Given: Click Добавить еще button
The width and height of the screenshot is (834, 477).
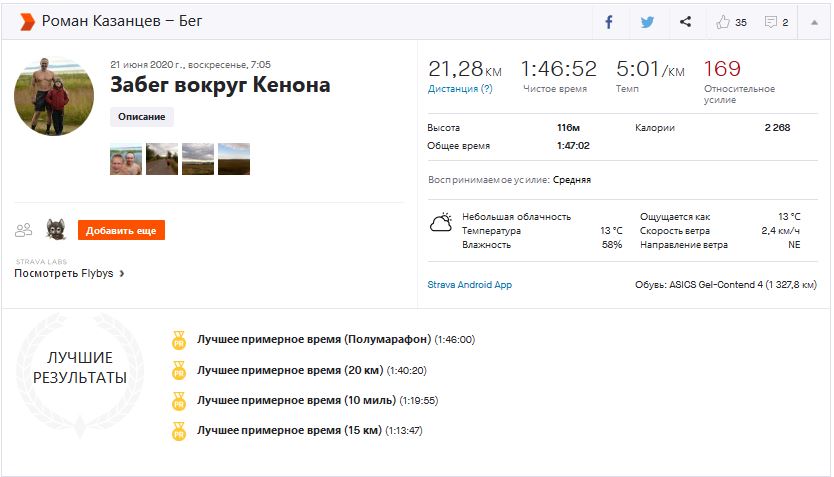Looking at the screenshot, I should [x=121, y=231].
